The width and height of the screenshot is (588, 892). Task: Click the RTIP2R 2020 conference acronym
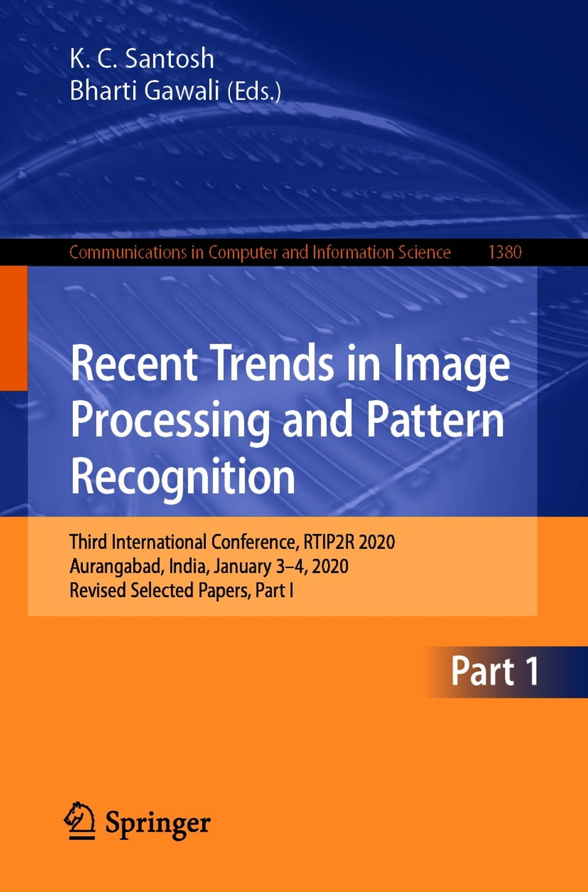coord(349,542)
